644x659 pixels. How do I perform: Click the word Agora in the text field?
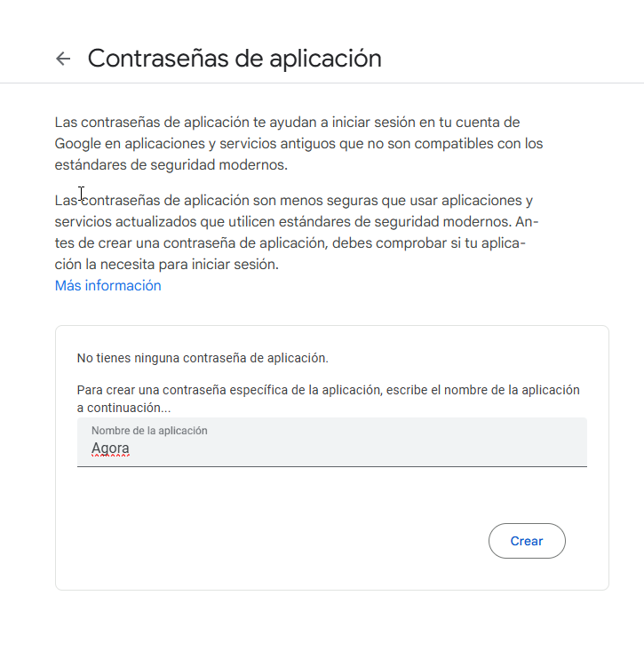click(110, 449)
